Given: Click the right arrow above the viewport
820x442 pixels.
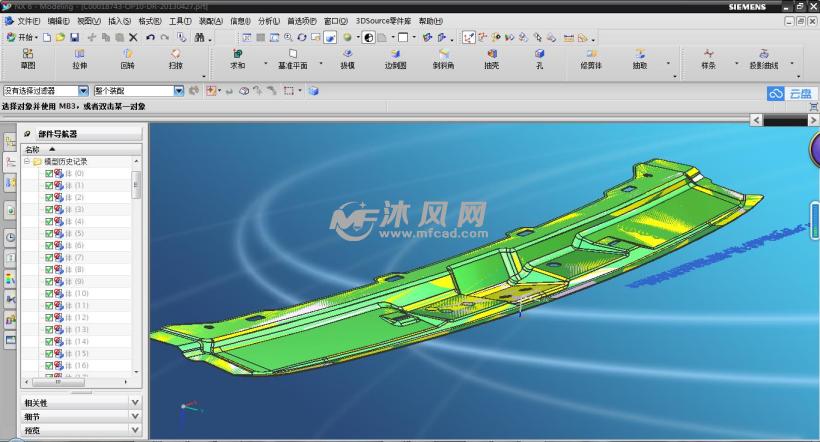Looking at the screenshot, I should point(813,120).
